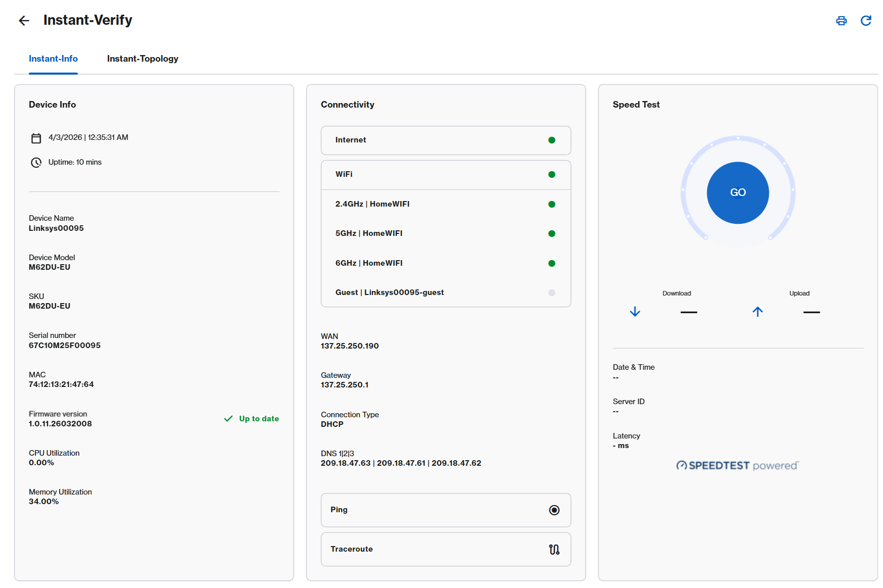
Task: Click the refresh icon to reload the page
Action: [866, 21]
